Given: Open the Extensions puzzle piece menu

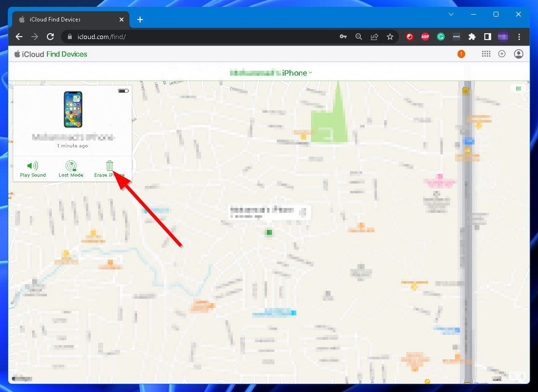Looking at the screenshot, I should pyautogui.click(x=472, y=37).
